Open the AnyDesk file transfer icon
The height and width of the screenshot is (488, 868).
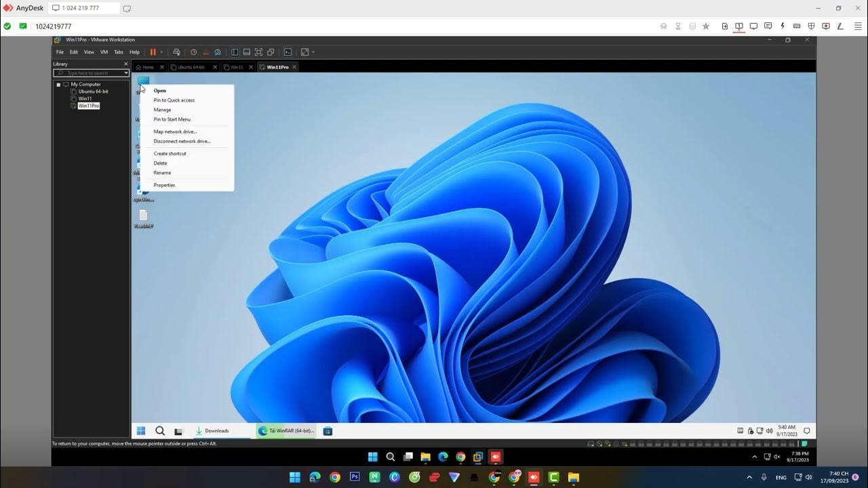click(725, 26)
